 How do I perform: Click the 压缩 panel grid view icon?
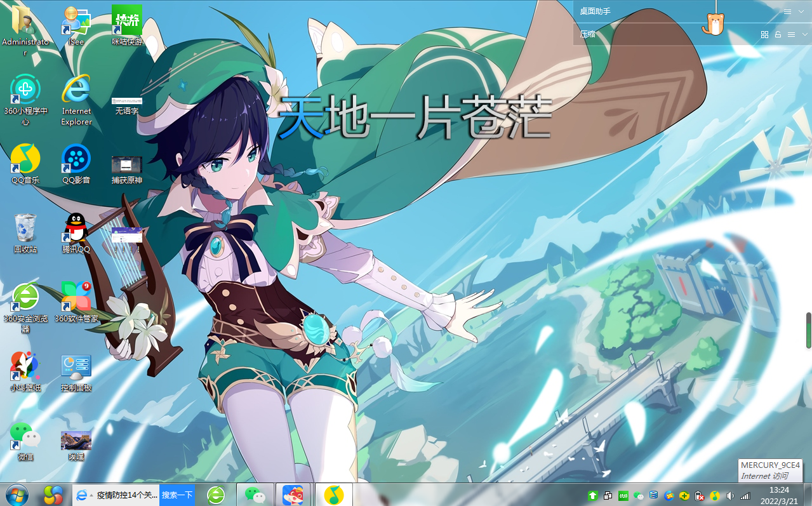764,34
